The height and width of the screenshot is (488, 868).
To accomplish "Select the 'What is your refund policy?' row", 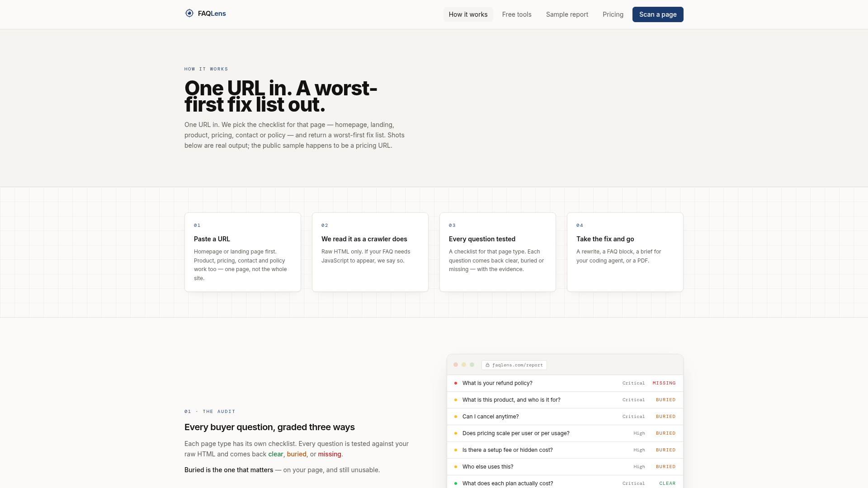I will tap(565, 383).
